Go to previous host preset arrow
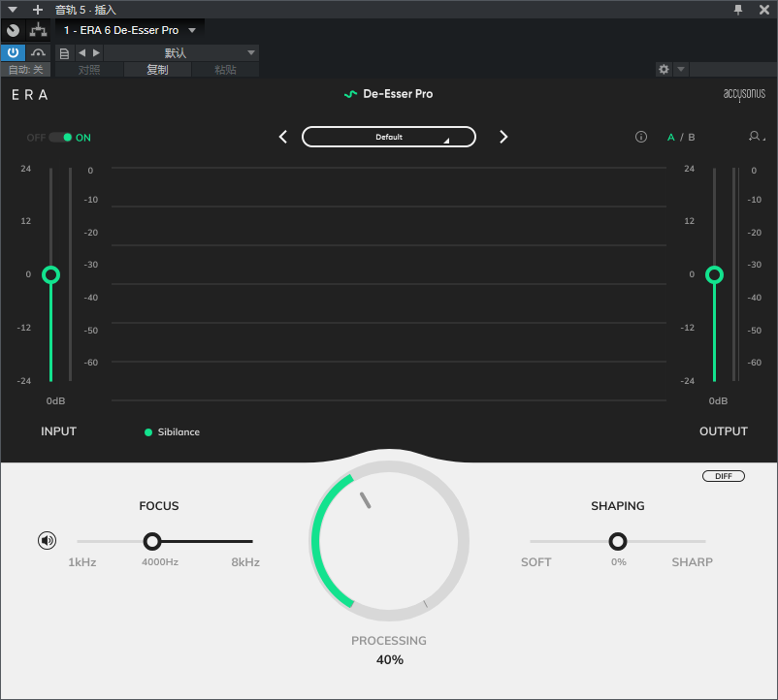 coord(81,52)
